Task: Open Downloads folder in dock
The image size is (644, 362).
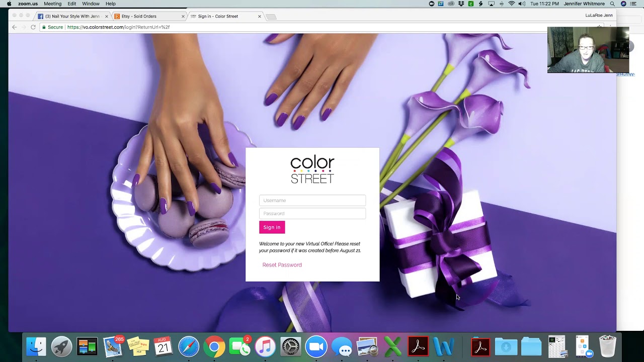Action: click(x=506, y=347)
